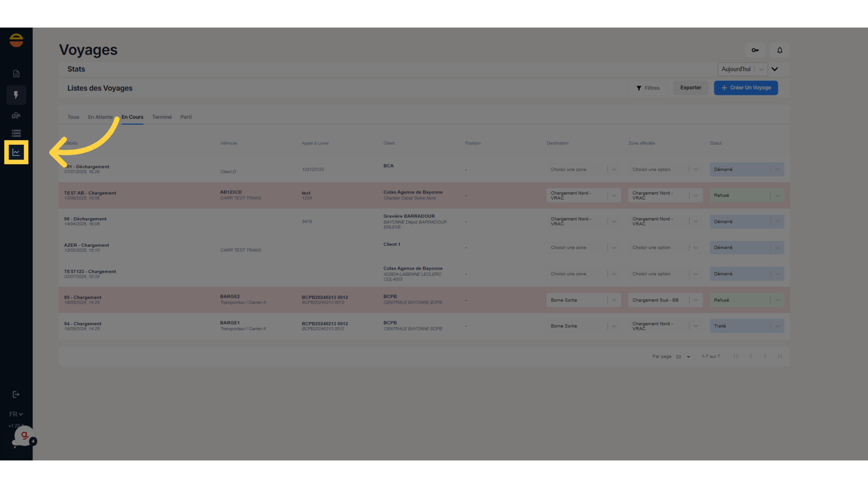Image resolution: width=868 pixels, height=488 pixels.
Task: Open the chat bubble widget with badge
Action: click(24, 436)
